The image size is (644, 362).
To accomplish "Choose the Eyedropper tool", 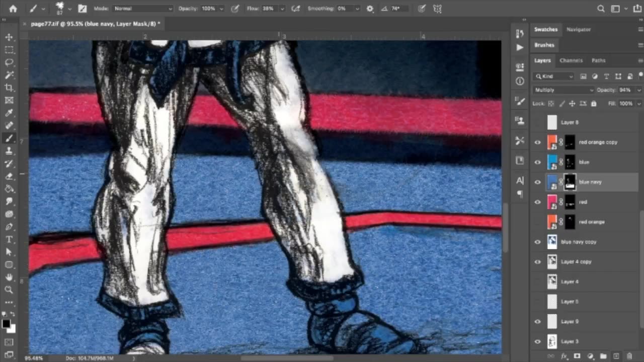I will tap(9, 113).
